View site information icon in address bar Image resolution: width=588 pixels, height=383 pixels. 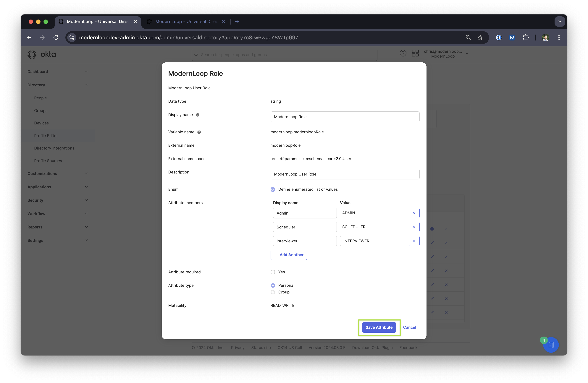72,38
